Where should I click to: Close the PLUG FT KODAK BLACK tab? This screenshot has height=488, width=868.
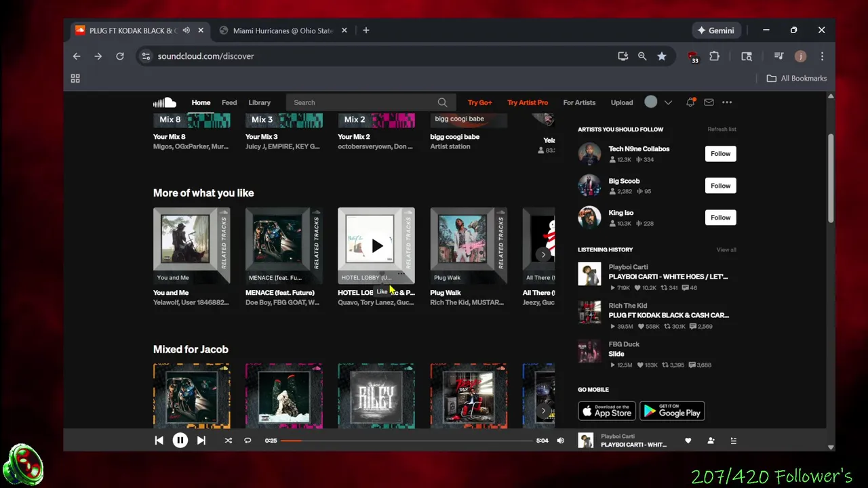pos(201,30)
